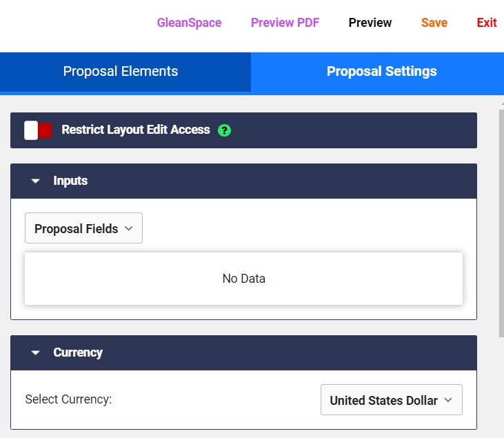Click the Inputs section header title
504x438 pixels.
(x=70, y=181)
